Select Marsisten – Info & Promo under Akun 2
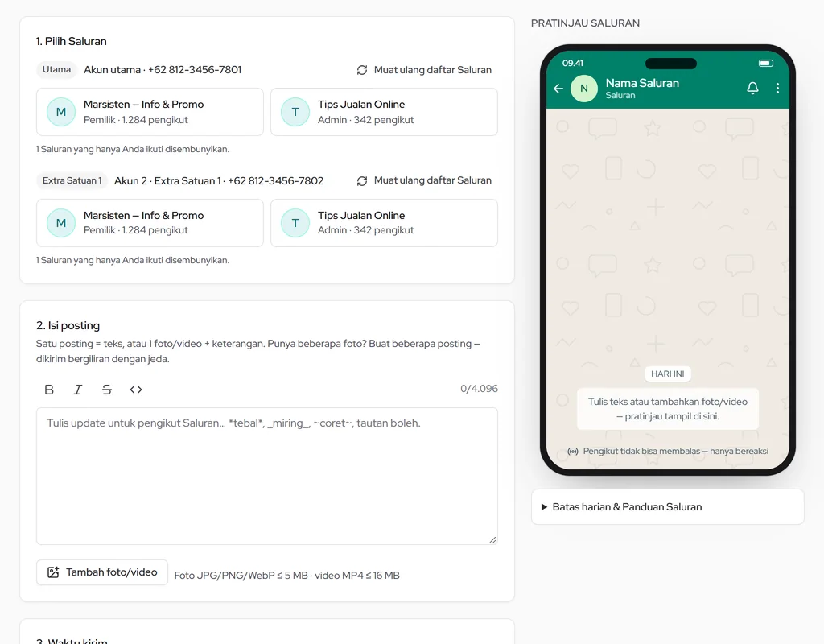Screen dimensions: 824x644 tap(150, 223)
